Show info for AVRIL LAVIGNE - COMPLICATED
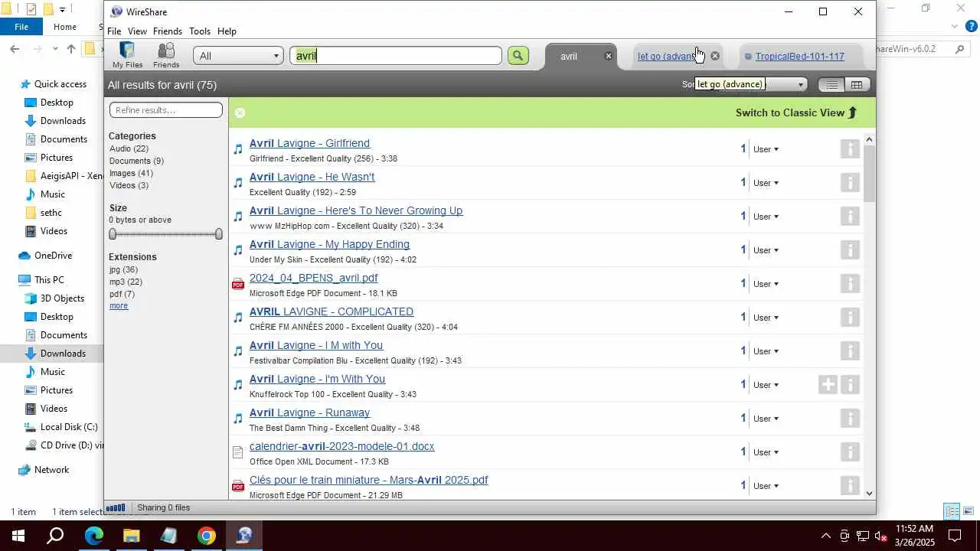 point(850,317)
